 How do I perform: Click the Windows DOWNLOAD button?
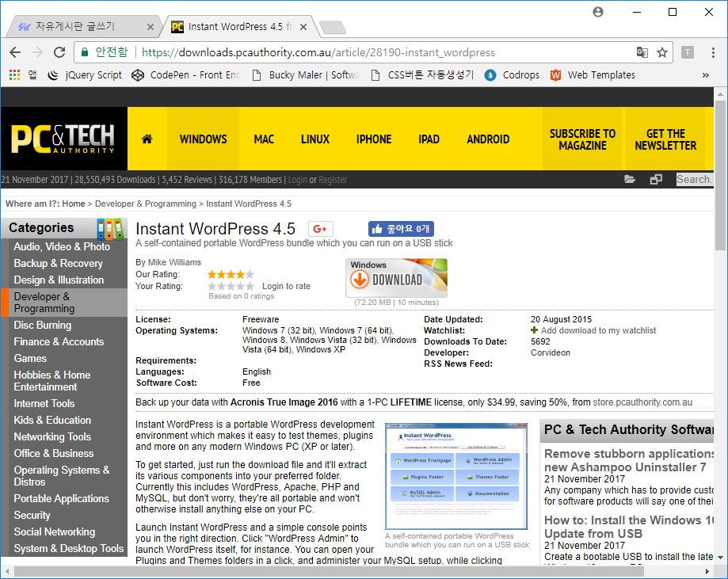point(396,278)
